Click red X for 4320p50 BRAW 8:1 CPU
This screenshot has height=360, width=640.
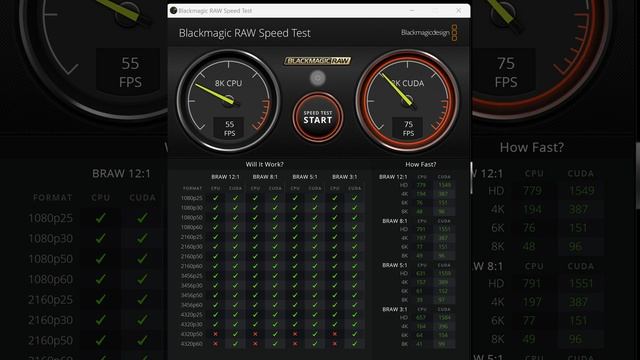tap(255, 334)
